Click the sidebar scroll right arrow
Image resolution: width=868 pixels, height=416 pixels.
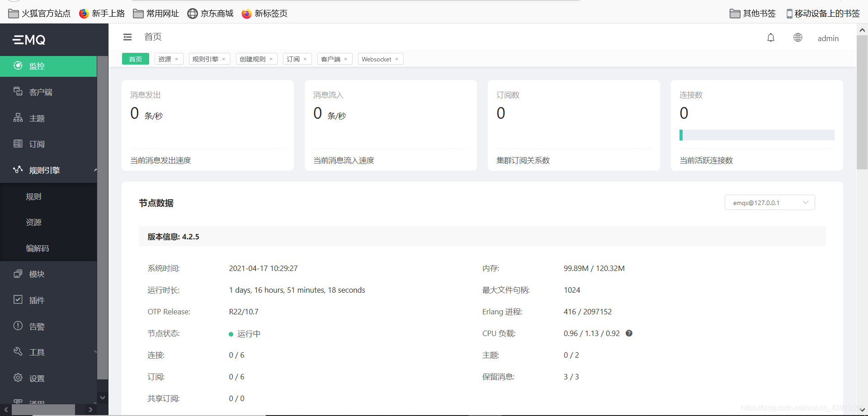pyautogui.click(x=90, y=410)
